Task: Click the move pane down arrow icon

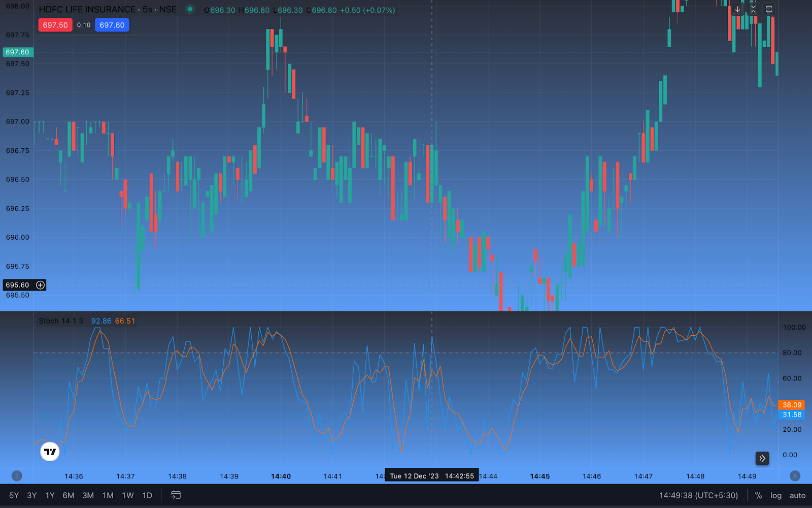Action: coord(737,9)
